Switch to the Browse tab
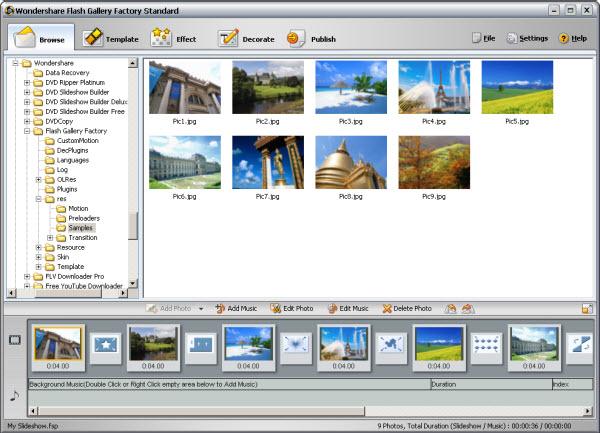 [41, 38]
